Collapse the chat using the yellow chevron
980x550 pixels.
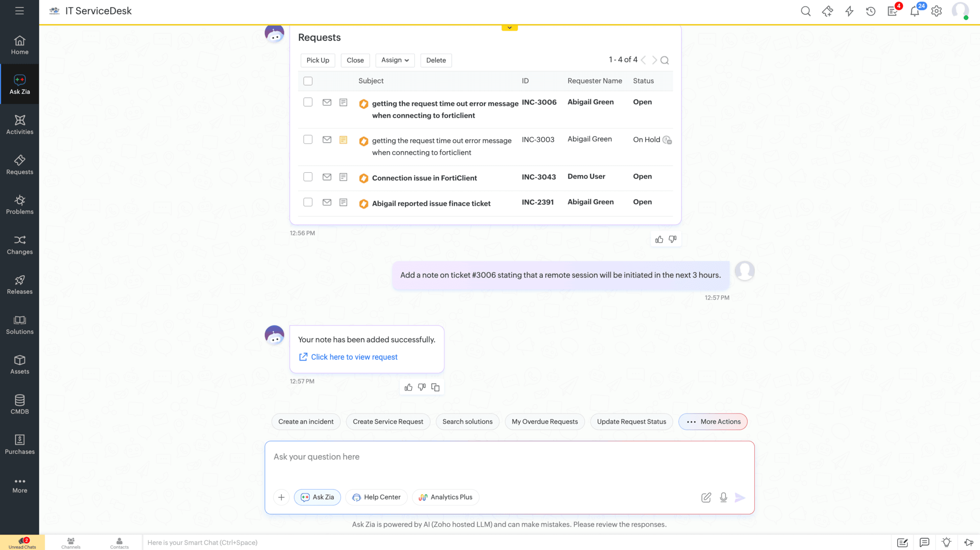pos(509,27)
